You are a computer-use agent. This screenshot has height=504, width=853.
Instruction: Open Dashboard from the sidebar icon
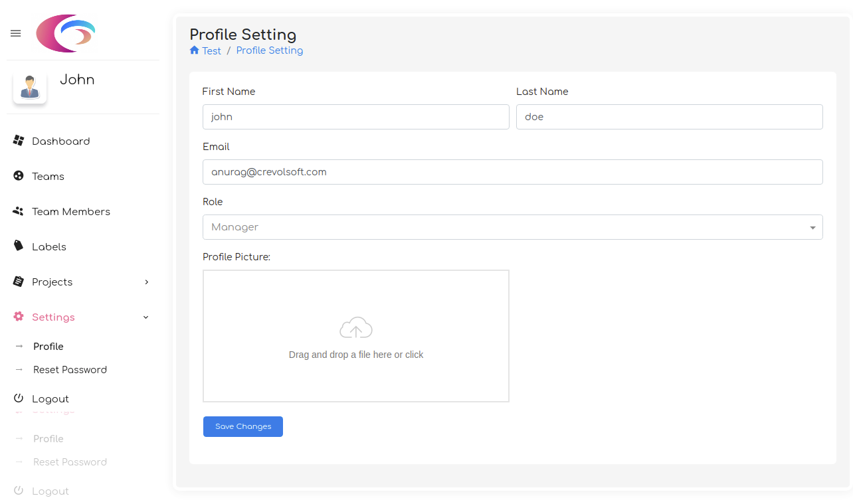coord(19,141)
